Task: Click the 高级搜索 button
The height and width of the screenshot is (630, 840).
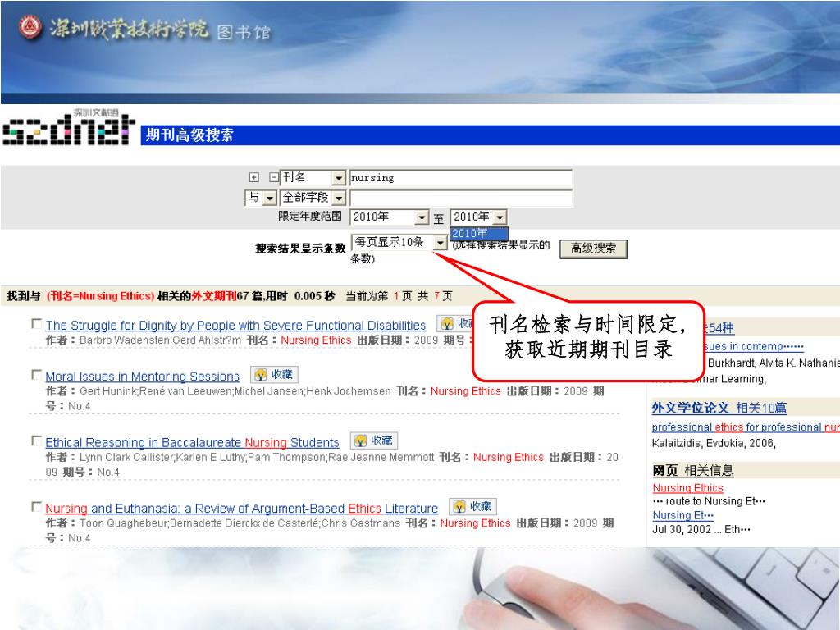Action: point(594,249)
